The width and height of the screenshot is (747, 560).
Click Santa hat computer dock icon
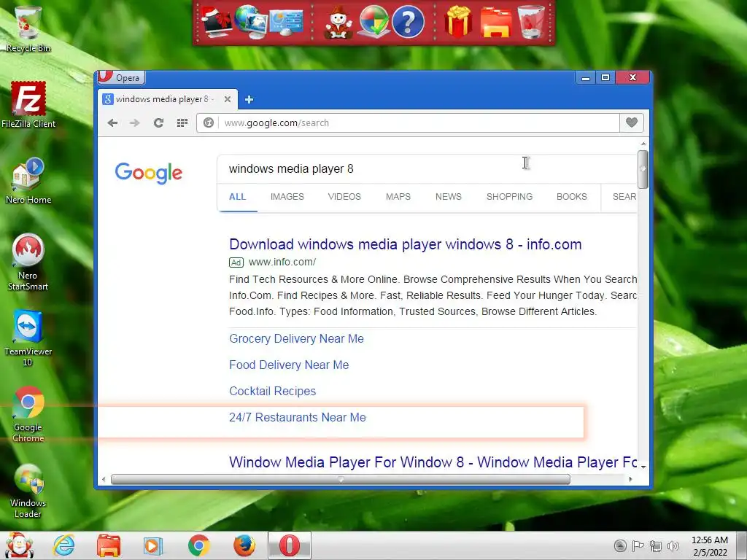point(216,21)
